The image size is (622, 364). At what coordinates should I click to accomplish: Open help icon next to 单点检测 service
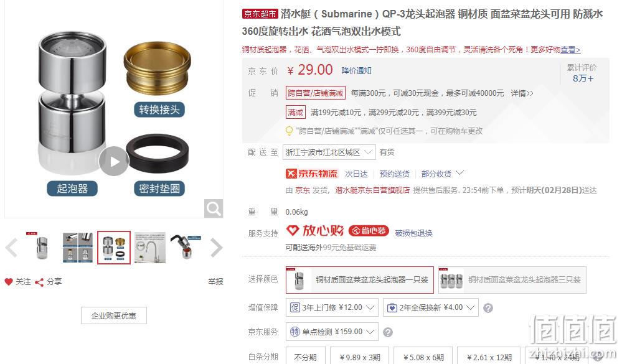point(388,332)
